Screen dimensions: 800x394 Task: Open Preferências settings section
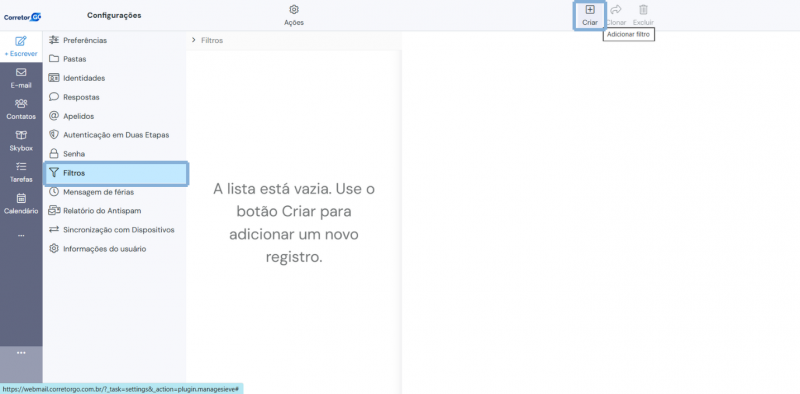coord(115,40)
